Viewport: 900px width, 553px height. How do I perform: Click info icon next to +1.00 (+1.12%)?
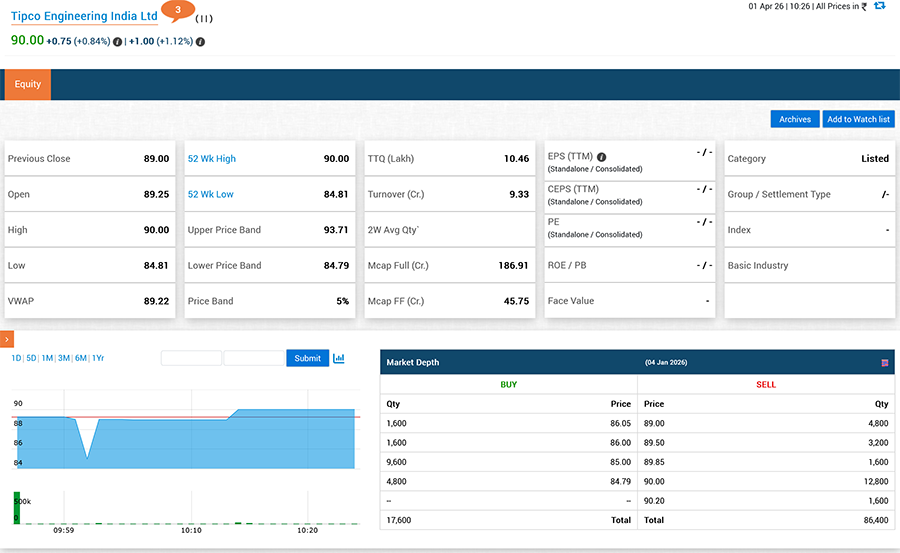(200, 42)
